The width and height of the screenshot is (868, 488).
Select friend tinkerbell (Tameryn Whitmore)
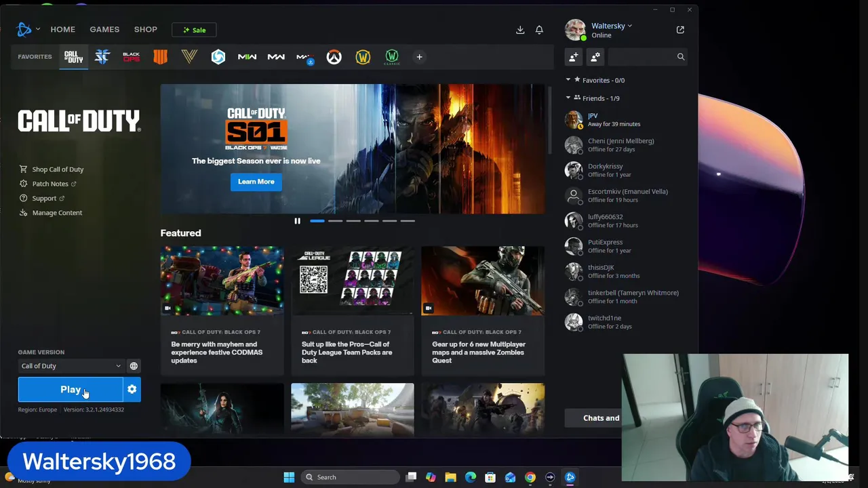[x=627, y=297]
